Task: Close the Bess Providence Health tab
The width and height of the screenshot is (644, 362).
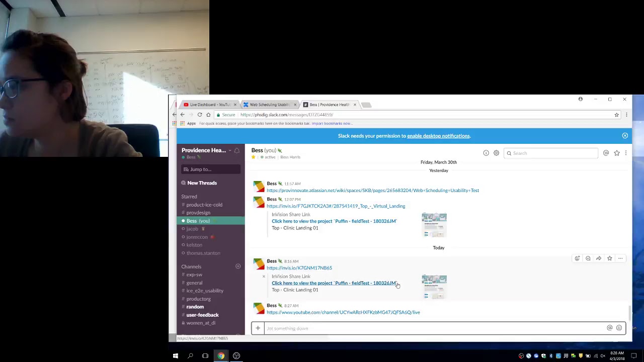Action: click(x=355, y=105)
